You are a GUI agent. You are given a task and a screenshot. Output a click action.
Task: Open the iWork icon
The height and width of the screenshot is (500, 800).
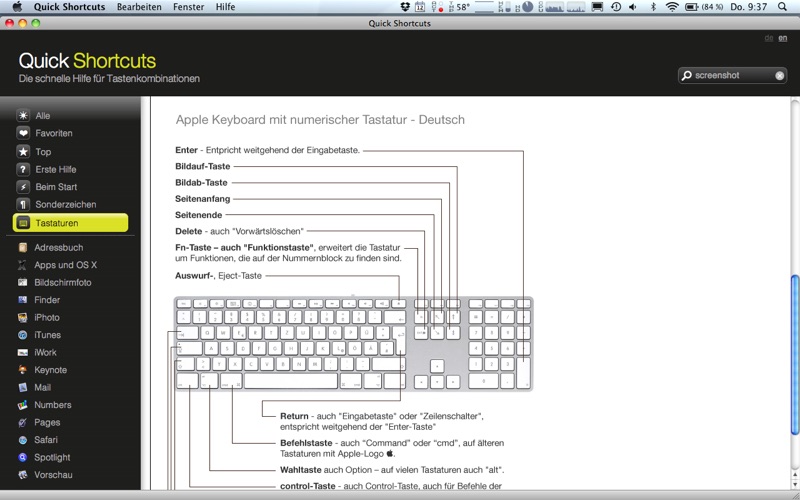click(x=22, y=353)
